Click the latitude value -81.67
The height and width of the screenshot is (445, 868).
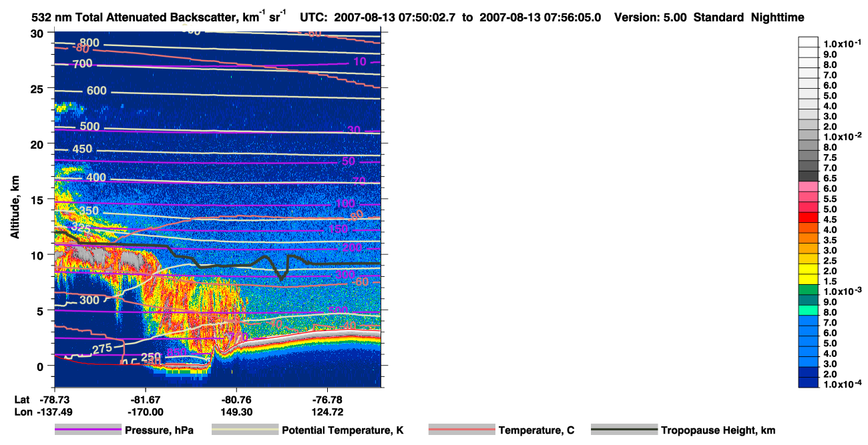(145, 399)
